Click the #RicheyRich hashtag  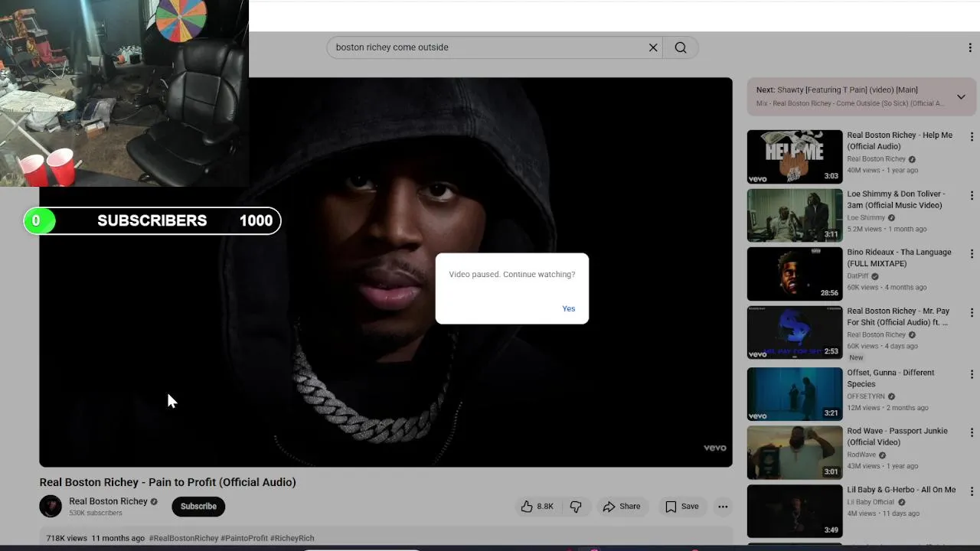(x=292, y=538)
